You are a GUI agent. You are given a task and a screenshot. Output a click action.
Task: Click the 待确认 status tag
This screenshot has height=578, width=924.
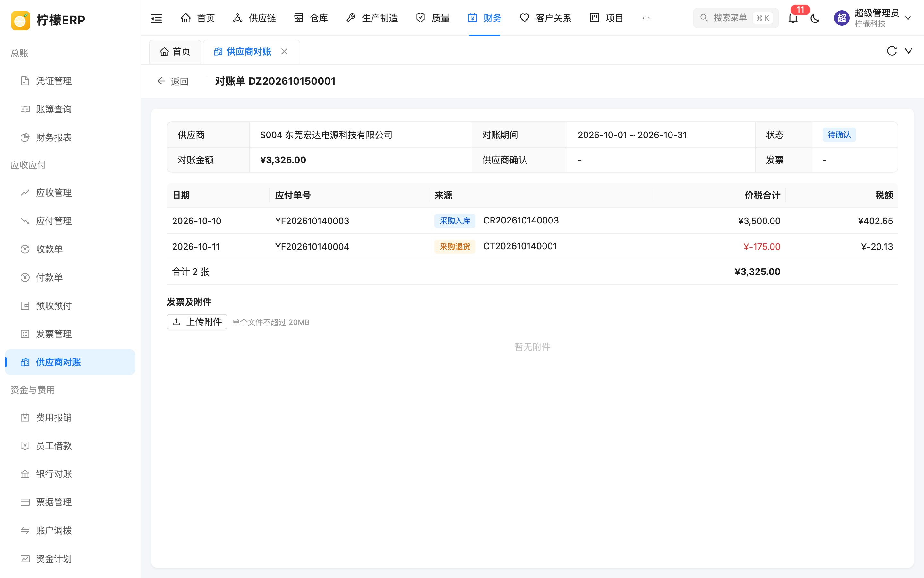839,135
